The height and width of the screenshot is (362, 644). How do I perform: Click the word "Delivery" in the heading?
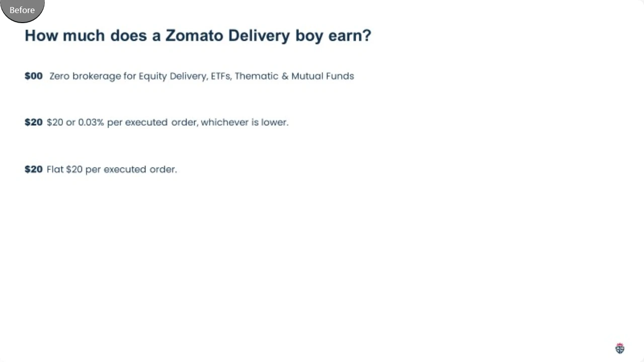tap(259, 36)
